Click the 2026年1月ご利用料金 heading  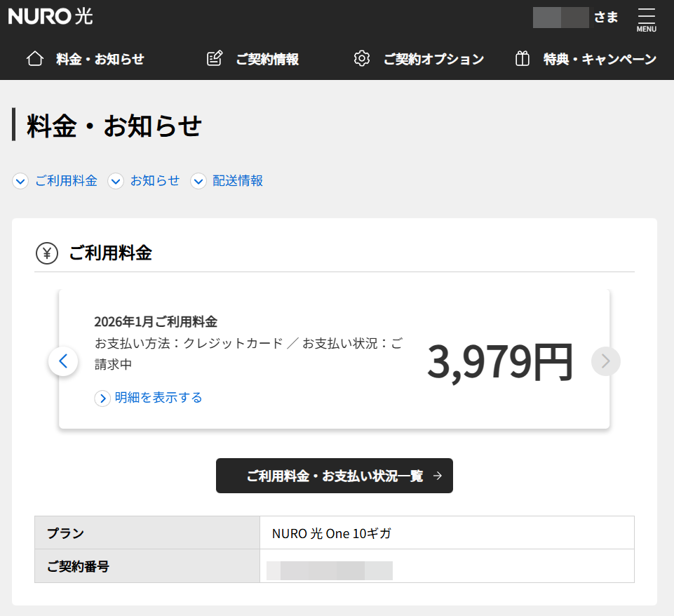click(x=156, y=321)
